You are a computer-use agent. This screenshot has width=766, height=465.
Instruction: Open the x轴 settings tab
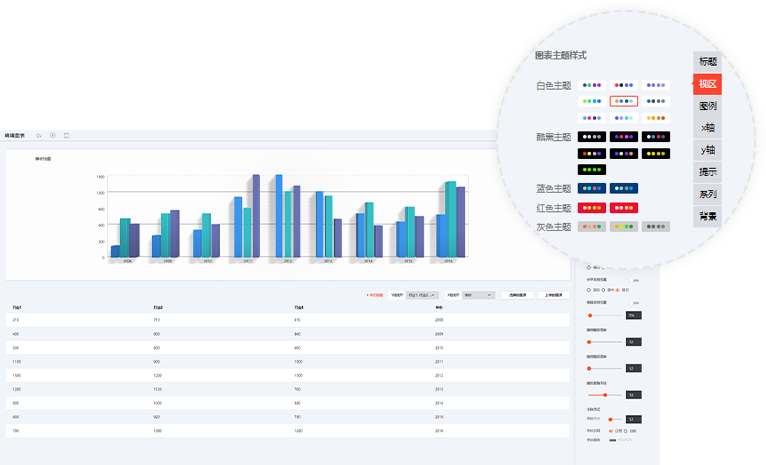[707, 127]
